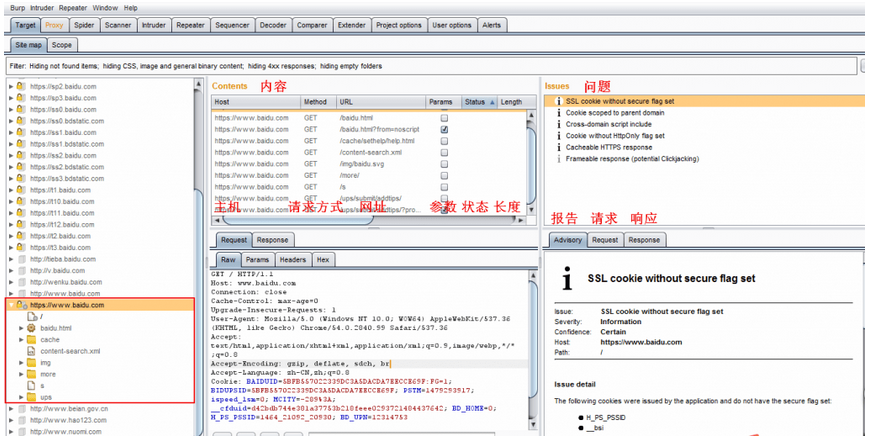Collapse the https://www.baidu.com tree node
This screenshot has height=441, width=870.
[x=11, y=305]
